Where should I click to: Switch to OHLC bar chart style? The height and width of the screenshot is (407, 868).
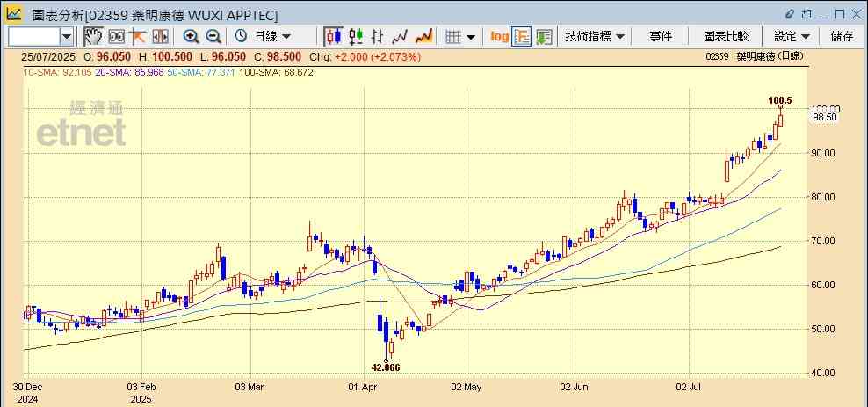(378, 37)
